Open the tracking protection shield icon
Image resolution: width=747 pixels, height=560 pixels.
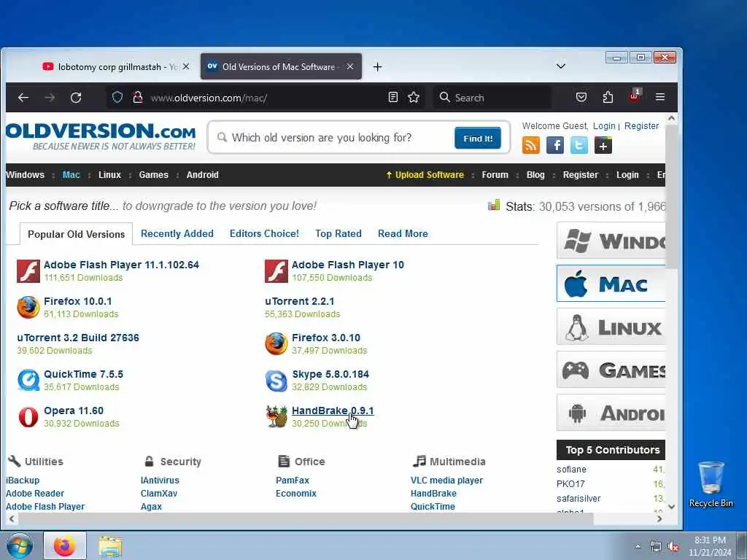(117, 98)
